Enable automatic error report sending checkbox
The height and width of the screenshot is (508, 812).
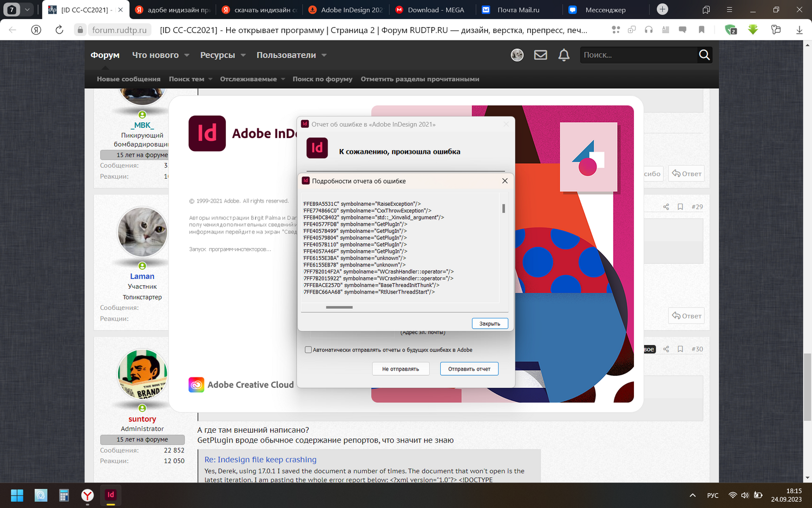308,350
